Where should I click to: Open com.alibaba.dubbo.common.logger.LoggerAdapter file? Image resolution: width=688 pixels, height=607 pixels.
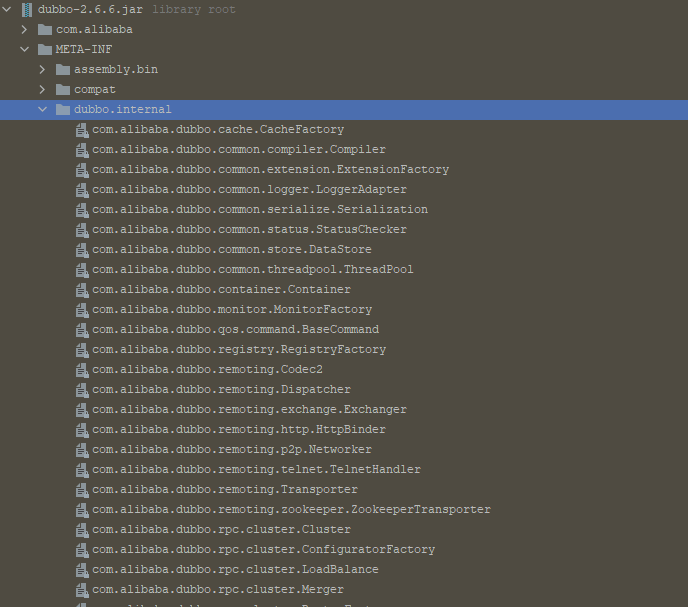pyautogui.click(x=249, y=190)
